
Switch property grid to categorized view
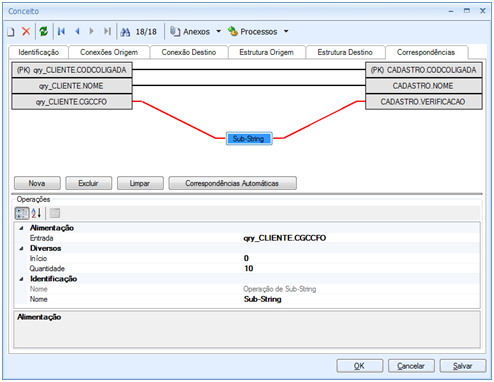[x=22, y=213]
